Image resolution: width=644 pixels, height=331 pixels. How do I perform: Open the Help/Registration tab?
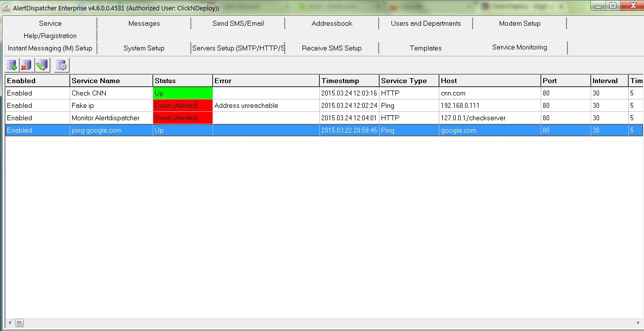(x=50, y=36)
